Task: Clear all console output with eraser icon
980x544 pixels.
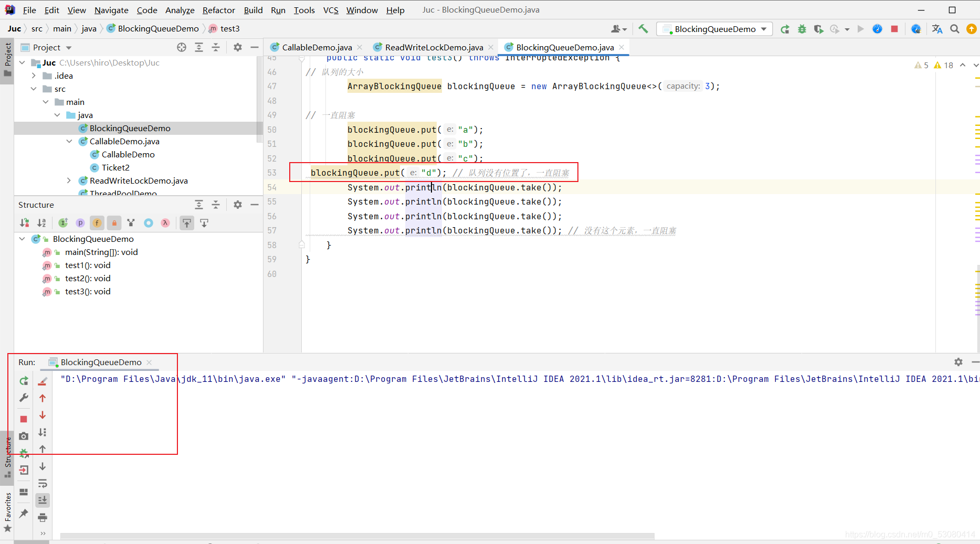Action: pyautogui.click(x=43, y=381)
